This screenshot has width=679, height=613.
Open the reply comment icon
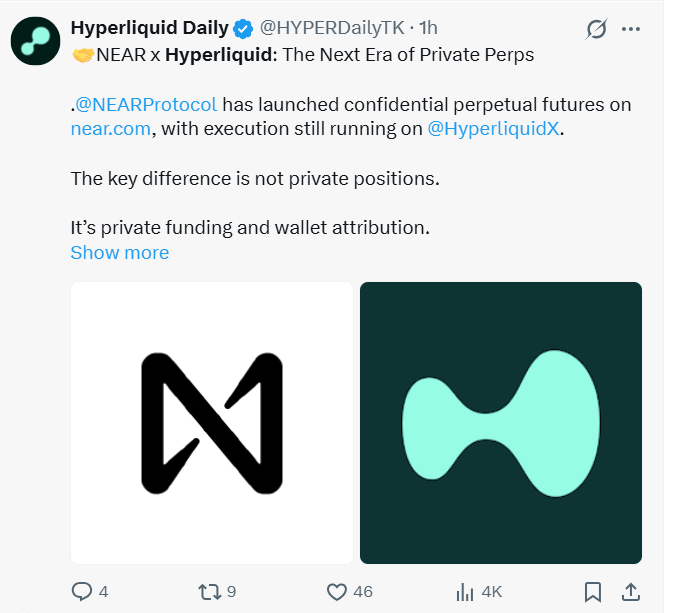coord(81,592)
